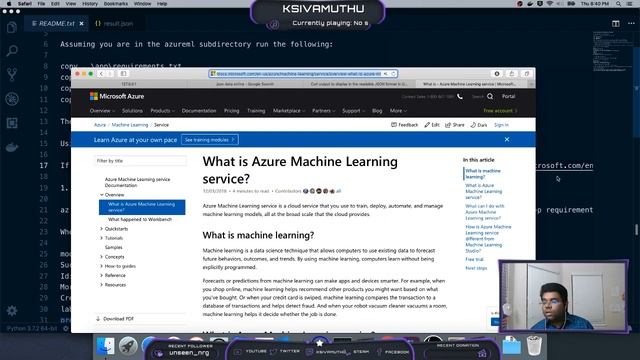
Task: Open Extensions in VS Code activity bar
Action: tap(12, 123)
